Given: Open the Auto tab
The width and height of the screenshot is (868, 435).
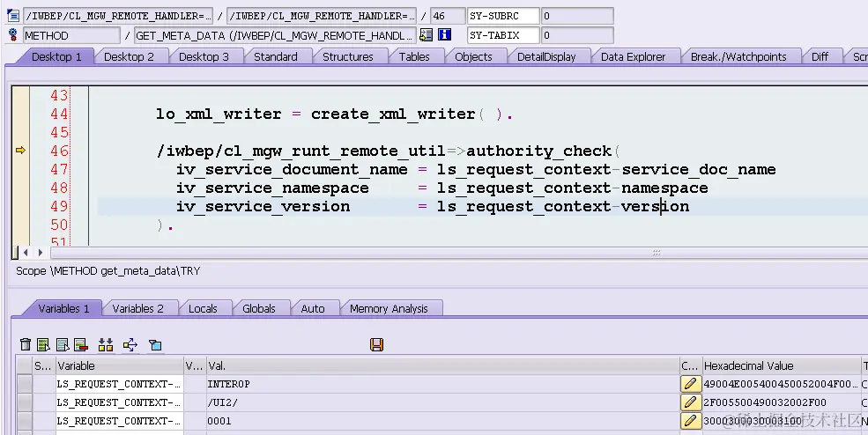Looking at the screenshot, I should [x=313, y=308].
